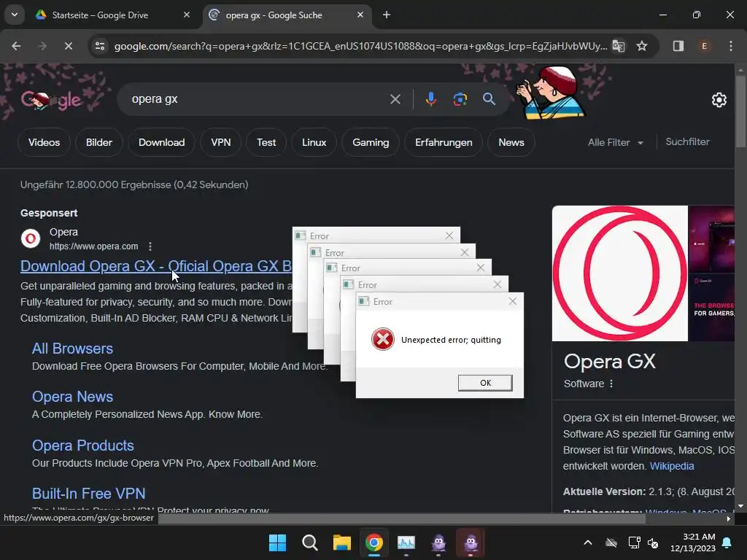Open the All Browsers sitelink
Viewport: 747px width, 560px height.
coord(72,349)
